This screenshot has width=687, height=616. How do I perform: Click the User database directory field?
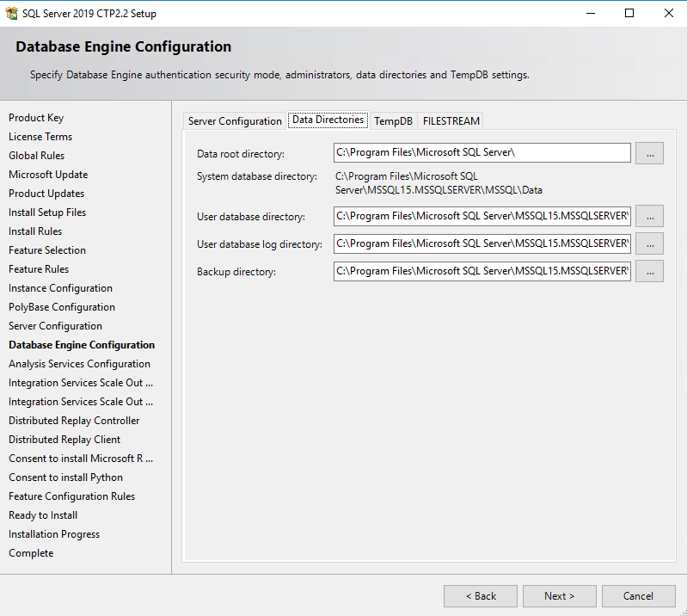tap(482, 216)
